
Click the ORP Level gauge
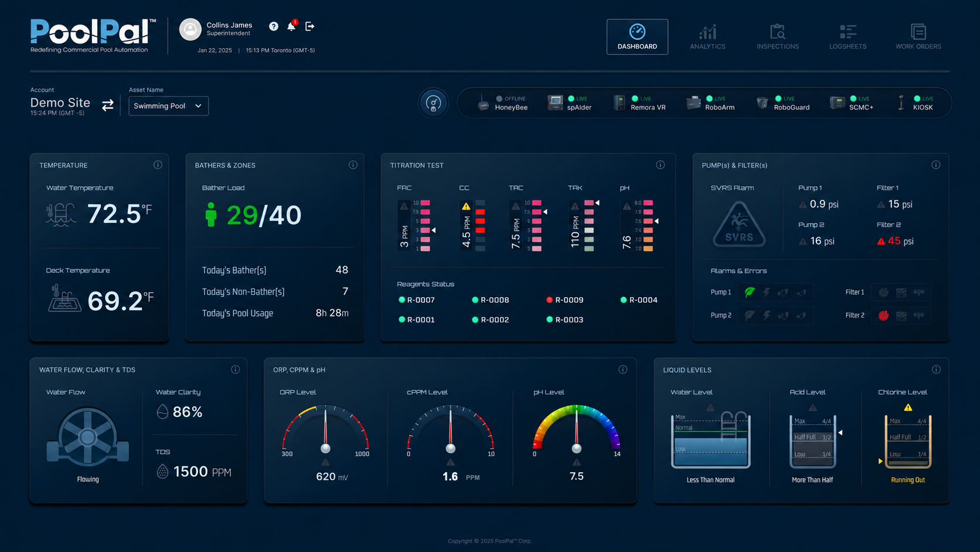325,429
